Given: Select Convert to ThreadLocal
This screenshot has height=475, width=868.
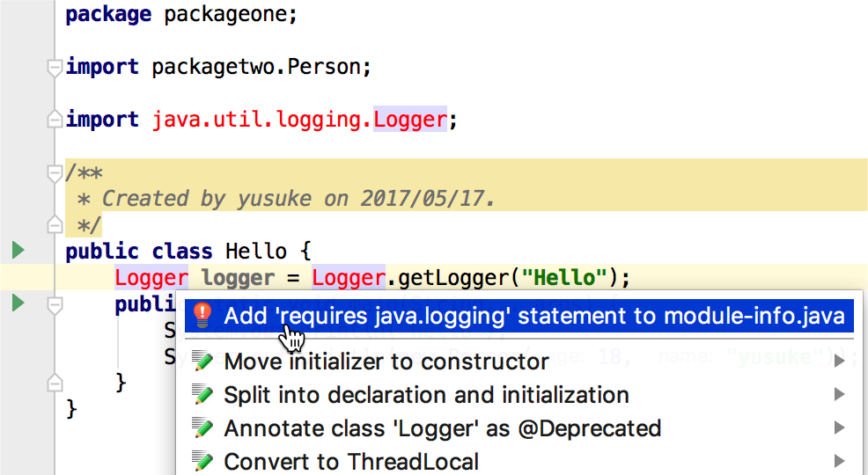Looking at the screenshot, I should pyautogui.click(x=519, y=461).
